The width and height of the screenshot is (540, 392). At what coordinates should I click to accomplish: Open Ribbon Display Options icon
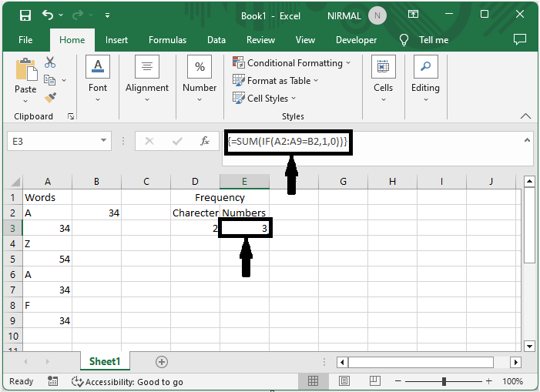(x=413, y=14)
